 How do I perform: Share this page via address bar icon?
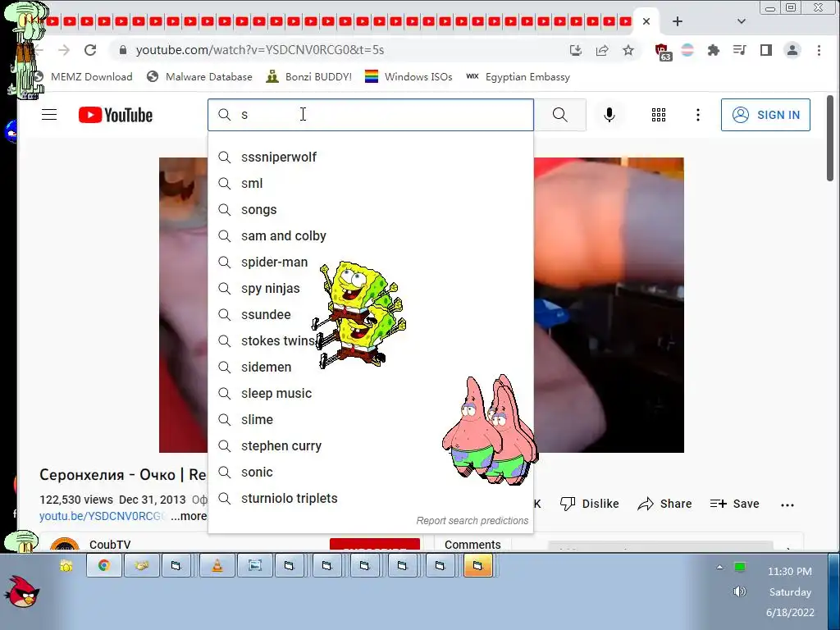(601, 50)
